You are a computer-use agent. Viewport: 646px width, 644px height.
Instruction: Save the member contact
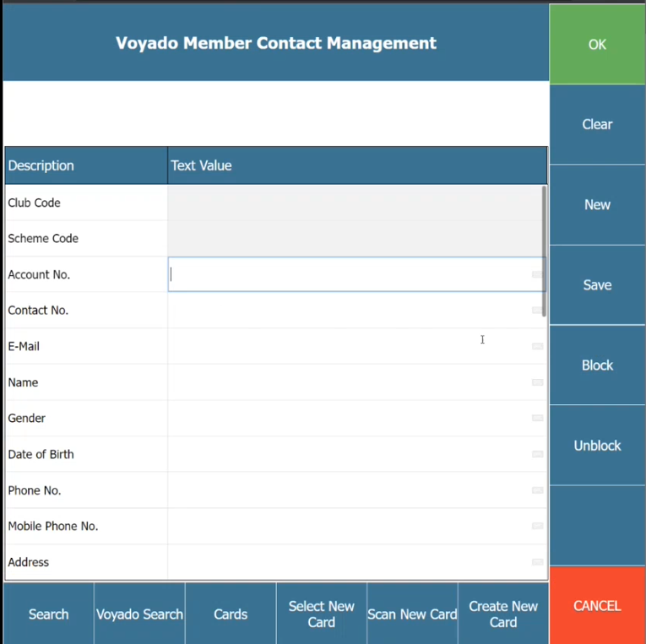(x=597, y=284)
